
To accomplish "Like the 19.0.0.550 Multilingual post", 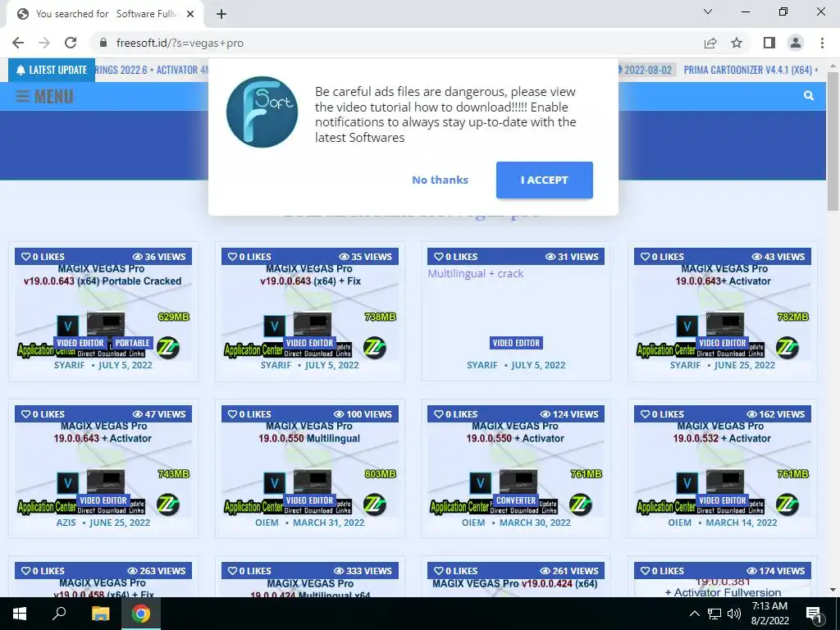I will pyautogui.click(x=249, y=414).
